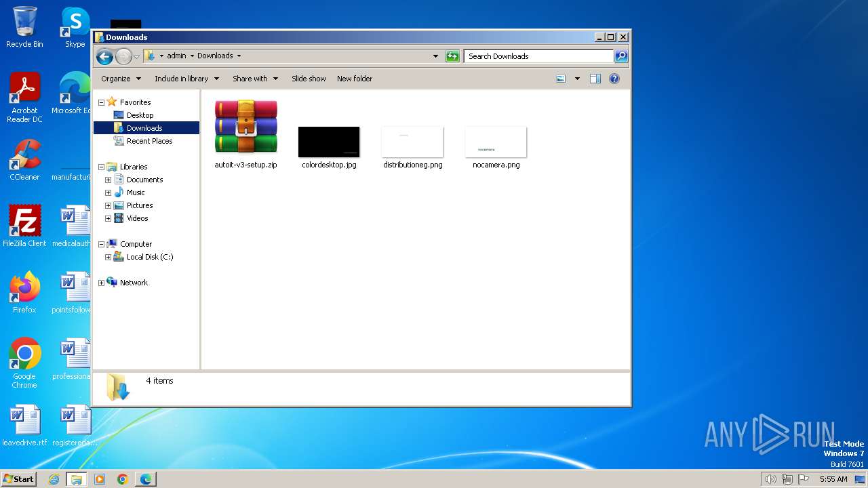Click the network icon in system tray
868x488 pixels.
[x=787, y=479]
